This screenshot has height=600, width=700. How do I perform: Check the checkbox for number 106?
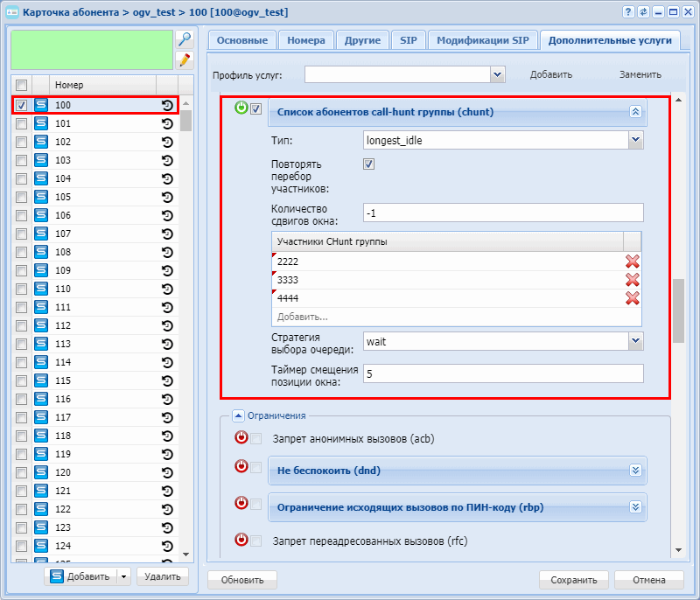point(21,215)
